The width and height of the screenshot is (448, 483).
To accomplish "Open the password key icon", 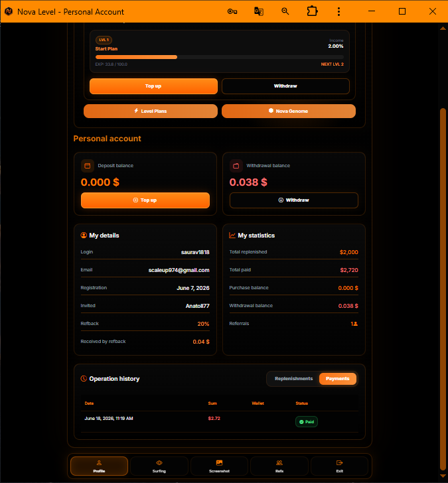I will pyautogui.click(x=232, y=12).
